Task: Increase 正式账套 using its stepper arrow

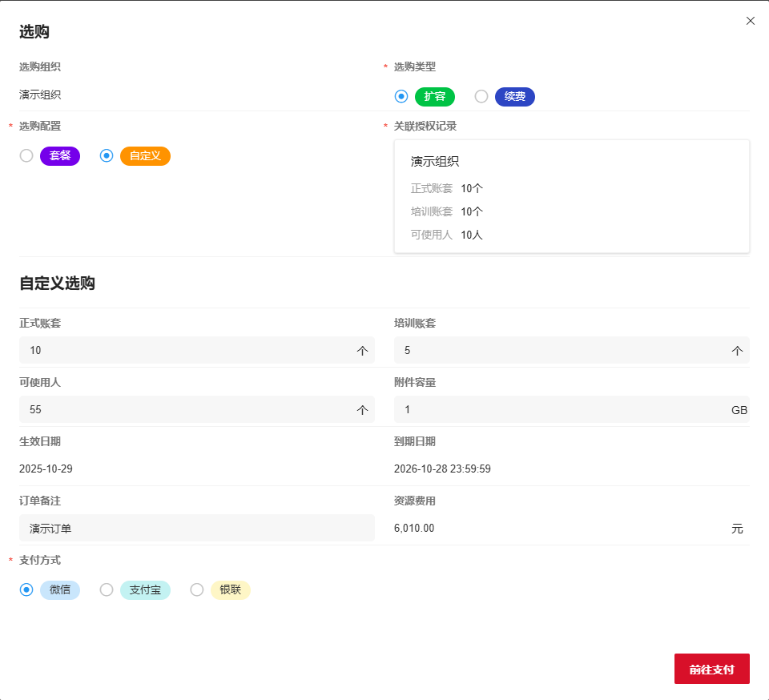Action: (362, 350)
